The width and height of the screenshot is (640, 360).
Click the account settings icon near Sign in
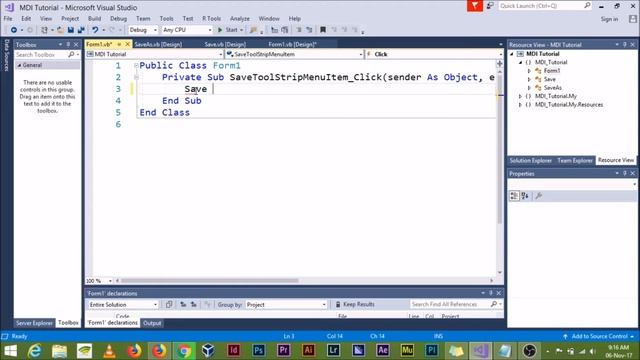[x=632, y=19]
